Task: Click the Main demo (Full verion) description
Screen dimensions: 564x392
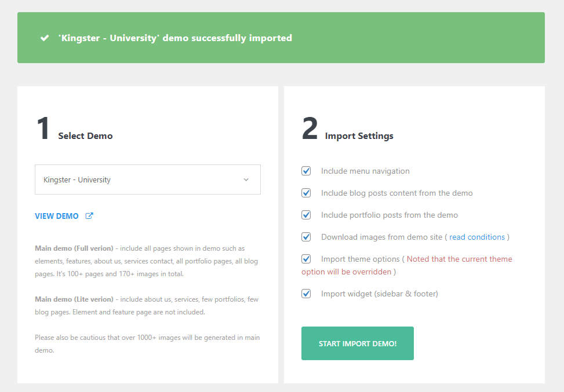Action: 147,261
